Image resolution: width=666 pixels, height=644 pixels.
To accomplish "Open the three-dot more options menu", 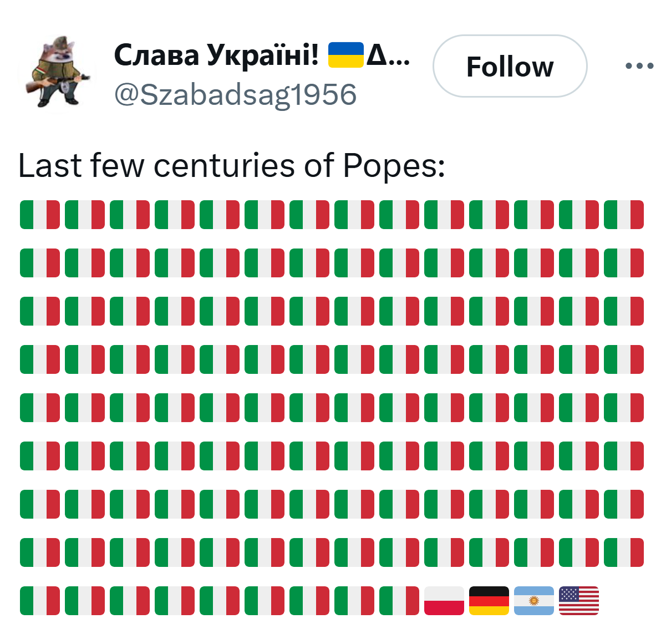I will coord(639,66).
